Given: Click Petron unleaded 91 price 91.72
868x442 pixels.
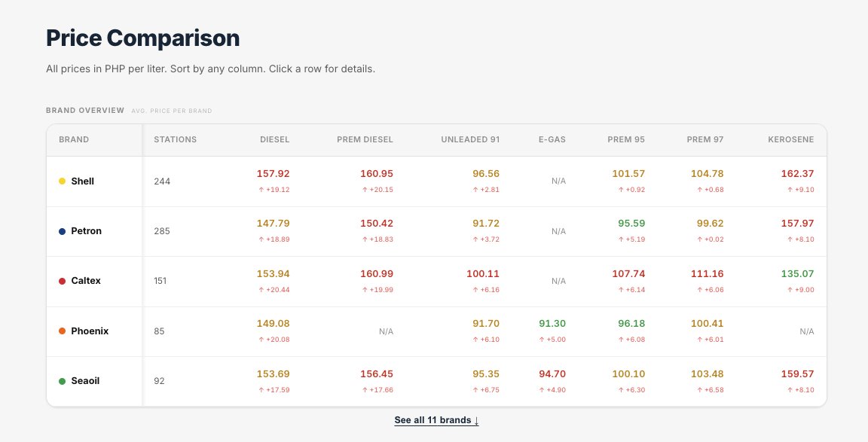Looking at the screenshot, I should tap(486, 224).
